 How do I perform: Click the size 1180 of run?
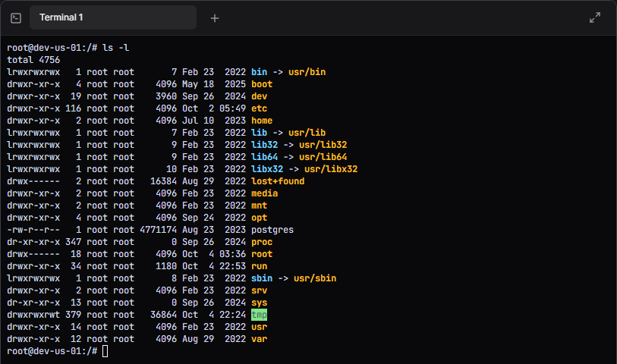click(x=166, y=266)
